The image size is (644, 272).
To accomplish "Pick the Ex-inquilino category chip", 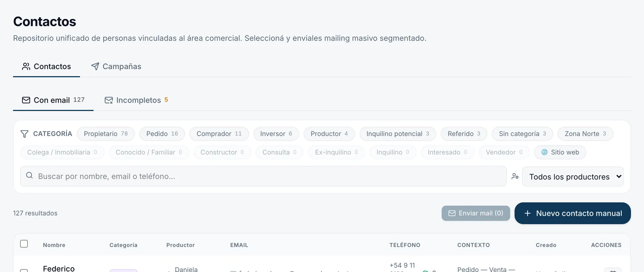I will pyautogui.click(x=337, y=152).
